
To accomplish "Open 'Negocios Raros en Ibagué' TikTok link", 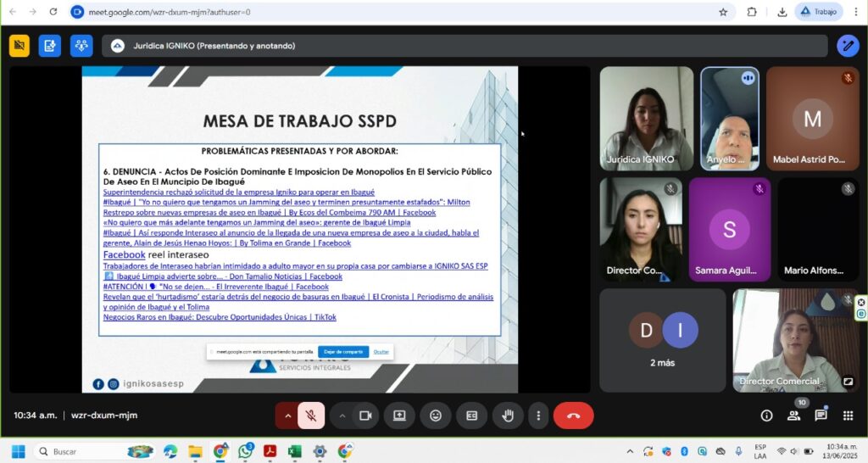I will pos(220,317).
